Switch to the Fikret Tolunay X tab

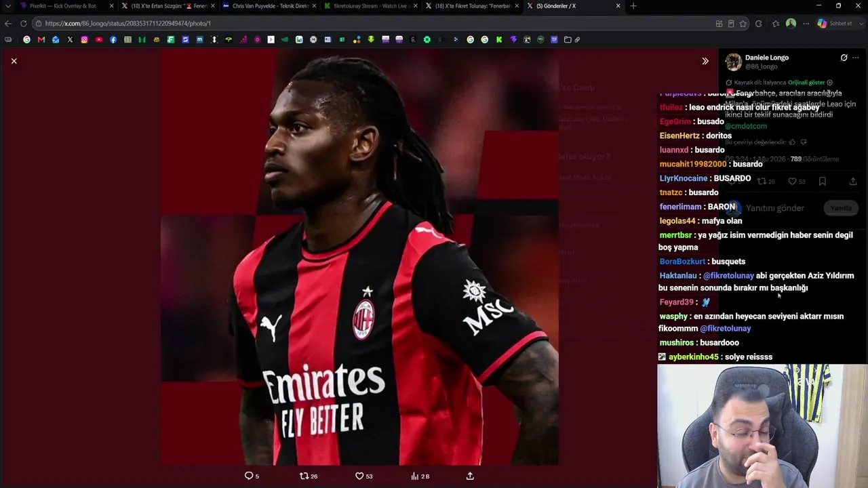(x=472, y=6)
